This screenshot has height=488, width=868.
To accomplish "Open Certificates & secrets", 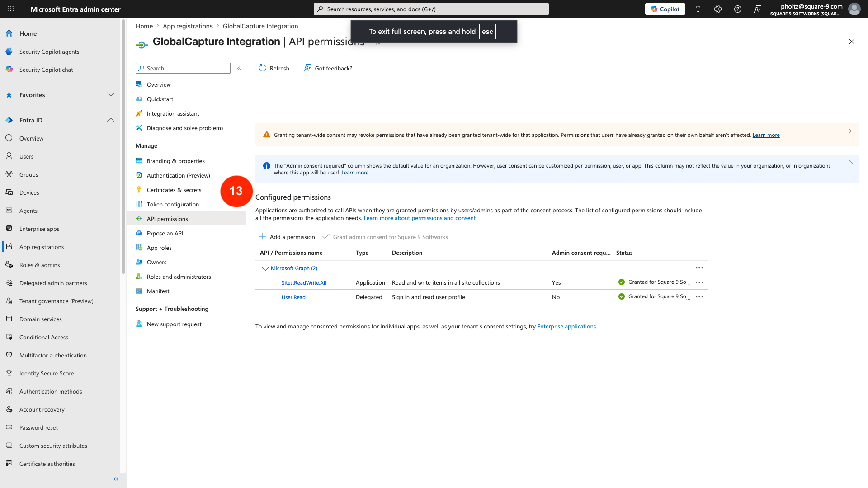I will point(174,190).
